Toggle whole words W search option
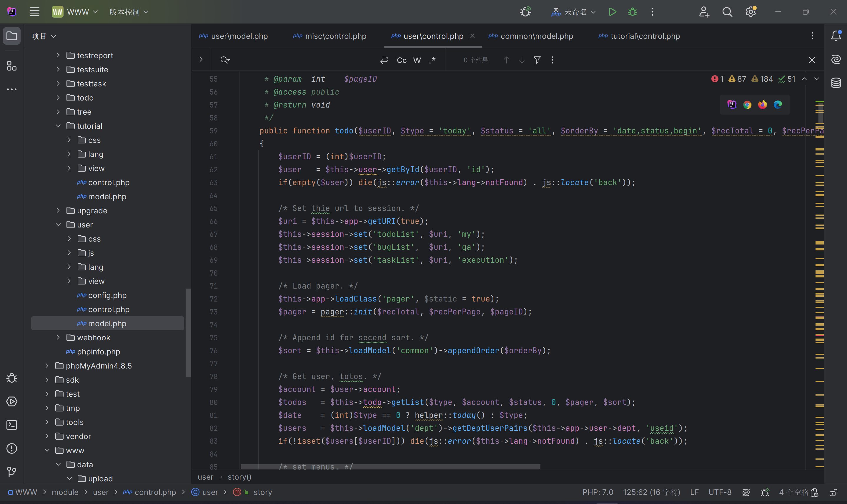 (x=417, y=60)
